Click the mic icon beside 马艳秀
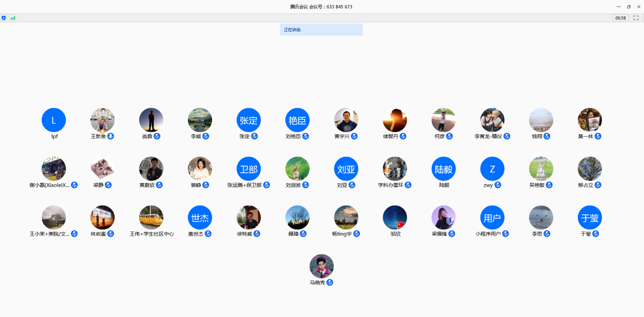The width and height of the screenshot is (644, 317). point(330,283)
